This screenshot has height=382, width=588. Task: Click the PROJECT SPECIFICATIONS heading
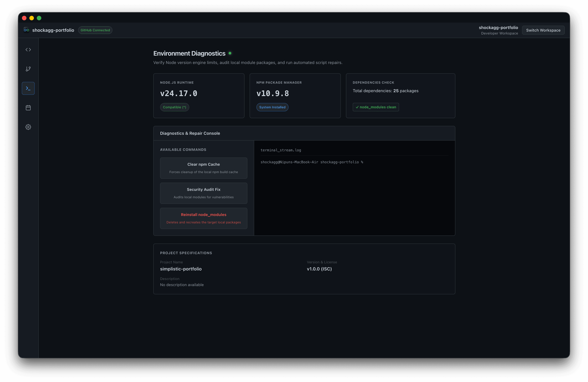pos(186,253)
